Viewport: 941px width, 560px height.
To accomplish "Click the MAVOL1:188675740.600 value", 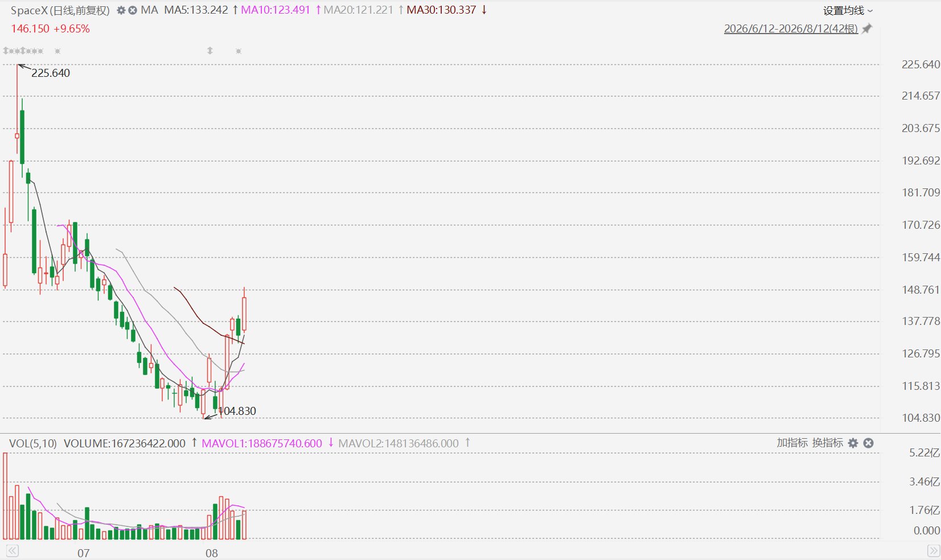I will coord(262,443).
